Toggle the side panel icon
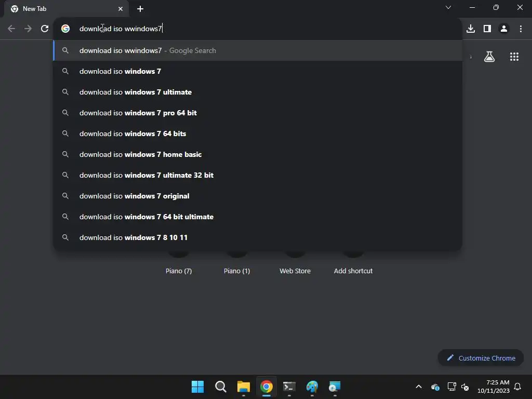Image resolution: width=532 pixels, height=399 pixels. (x=487, y=29)
